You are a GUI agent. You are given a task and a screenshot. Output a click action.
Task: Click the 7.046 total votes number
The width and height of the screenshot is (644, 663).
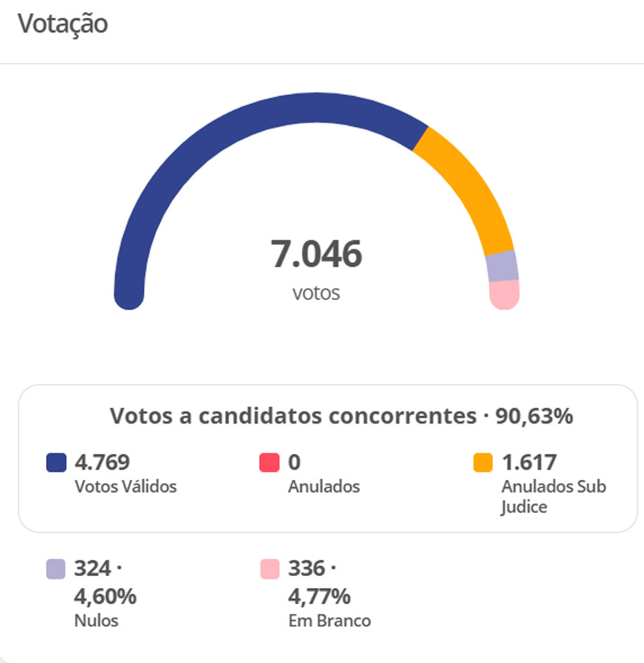point(316,255)
